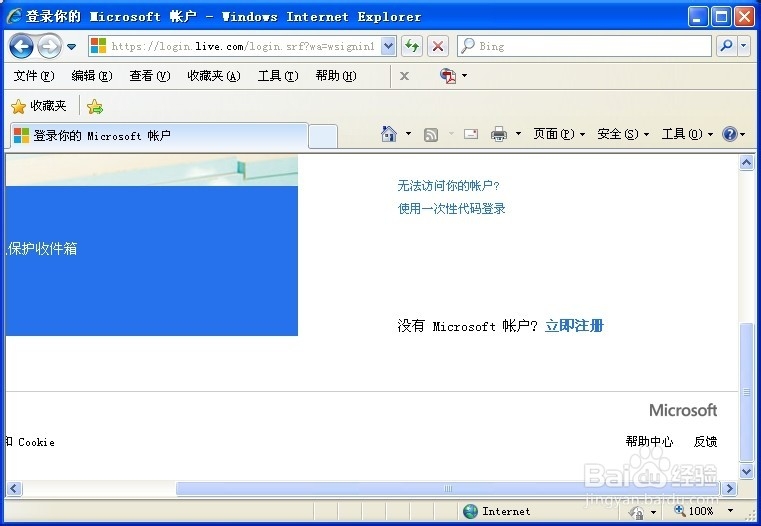Click the Print icon
Image resolution: width=761 pixels, height=526 pixels.
pos(498,134)
